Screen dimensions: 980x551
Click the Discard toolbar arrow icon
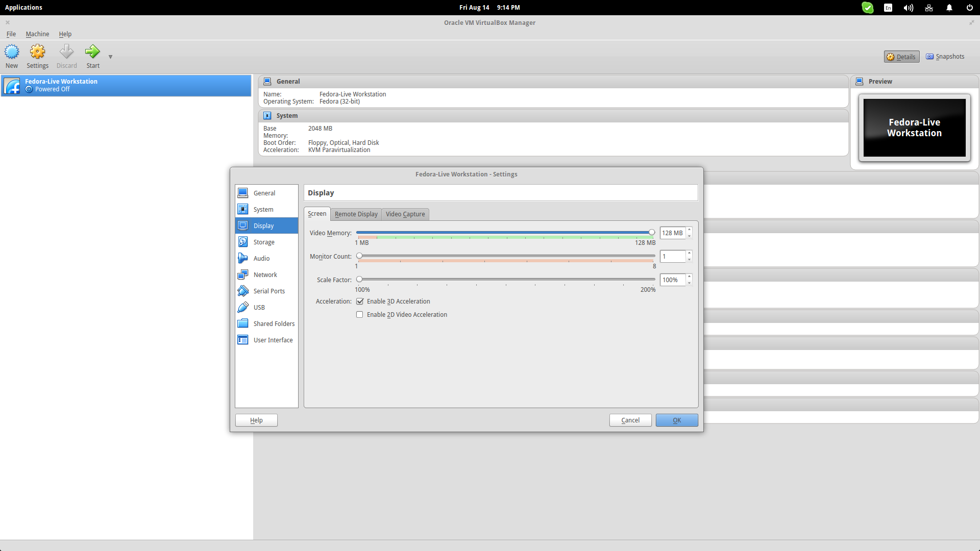[66, 52]
